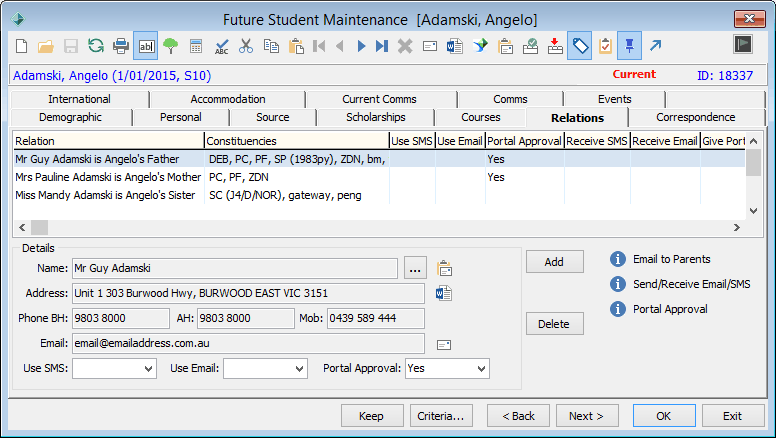Click the < Back button
776x438 pixels.
coord(518,416)
